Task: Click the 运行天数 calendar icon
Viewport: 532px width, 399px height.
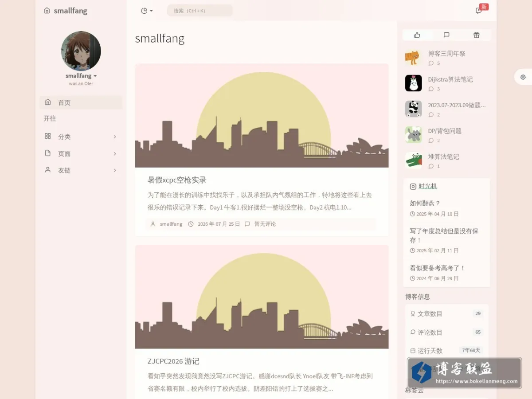Action: pos(413,351)
